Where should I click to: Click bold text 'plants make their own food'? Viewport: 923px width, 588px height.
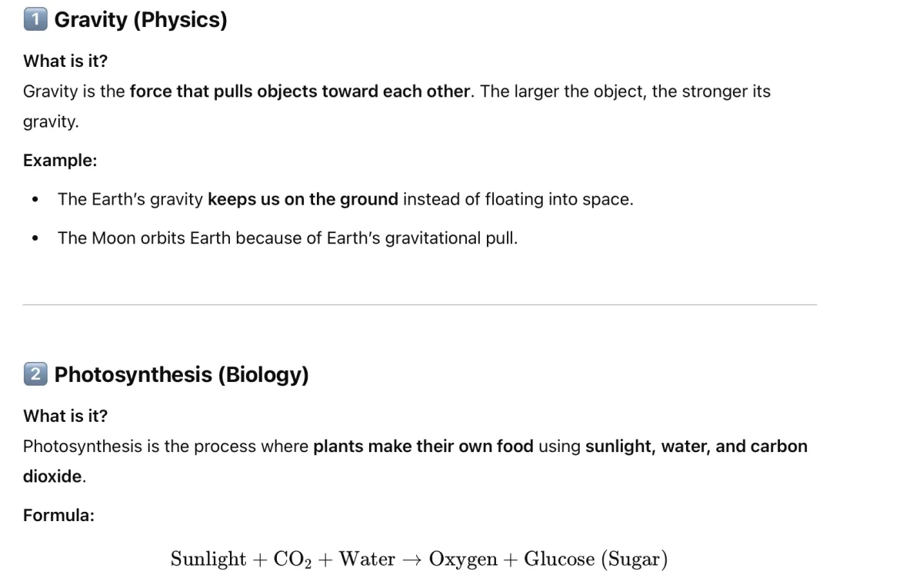point(423,447)
